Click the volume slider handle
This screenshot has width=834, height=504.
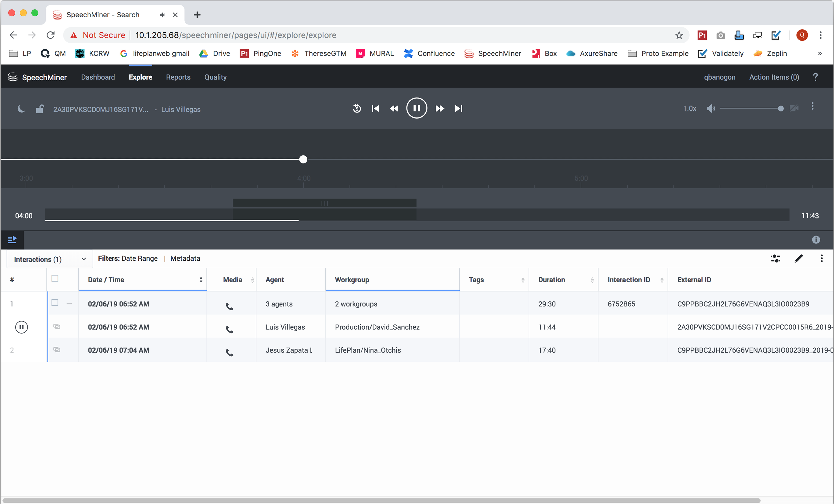781,109
